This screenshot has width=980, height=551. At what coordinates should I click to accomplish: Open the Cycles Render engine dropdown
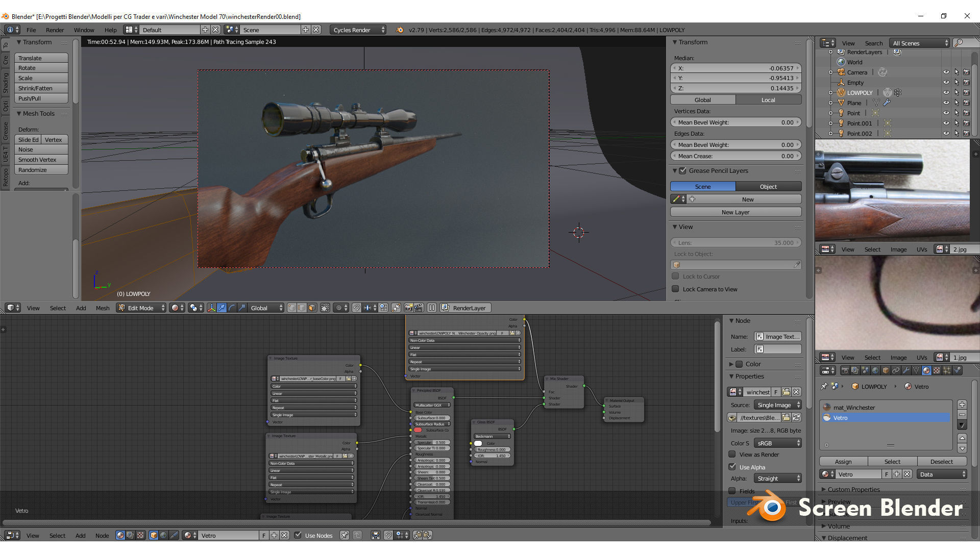[x=358, y=30]
